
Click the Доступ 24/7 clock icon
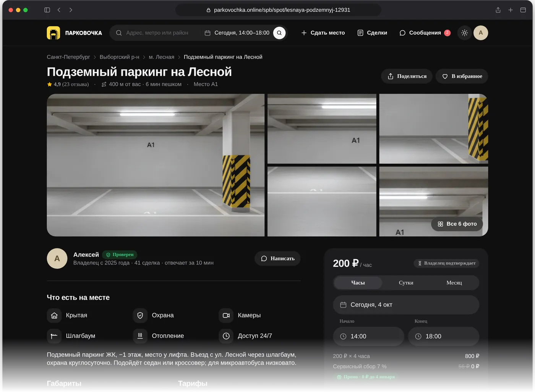point(226,336)
